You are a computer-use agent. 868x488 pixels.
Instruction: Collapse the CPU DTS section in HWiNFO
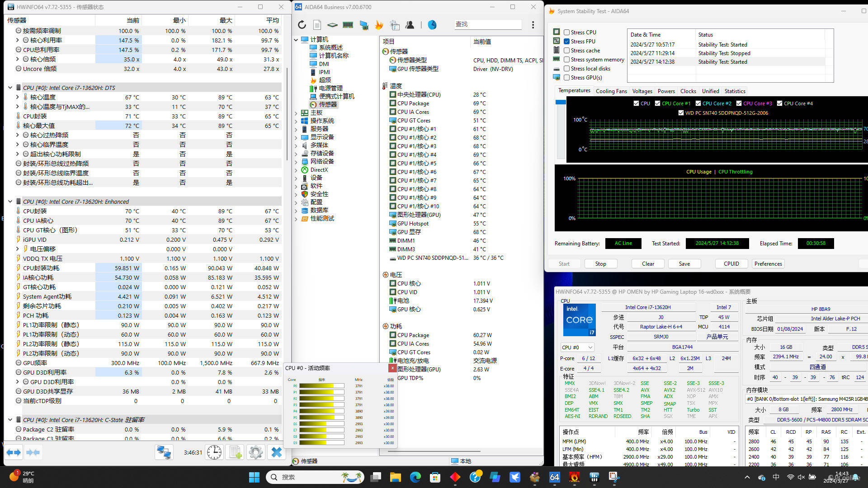(10, 88)
